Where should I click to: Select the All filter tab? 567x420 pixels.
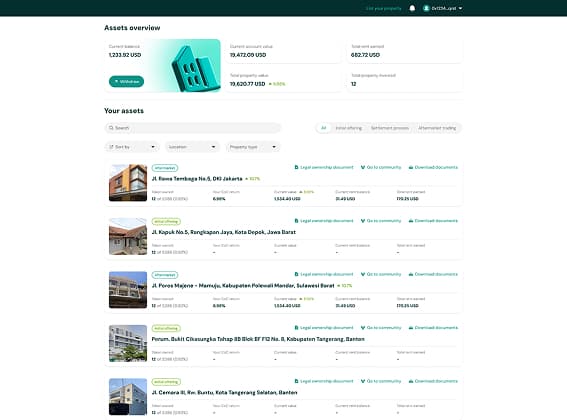click(x=324, y=128)
